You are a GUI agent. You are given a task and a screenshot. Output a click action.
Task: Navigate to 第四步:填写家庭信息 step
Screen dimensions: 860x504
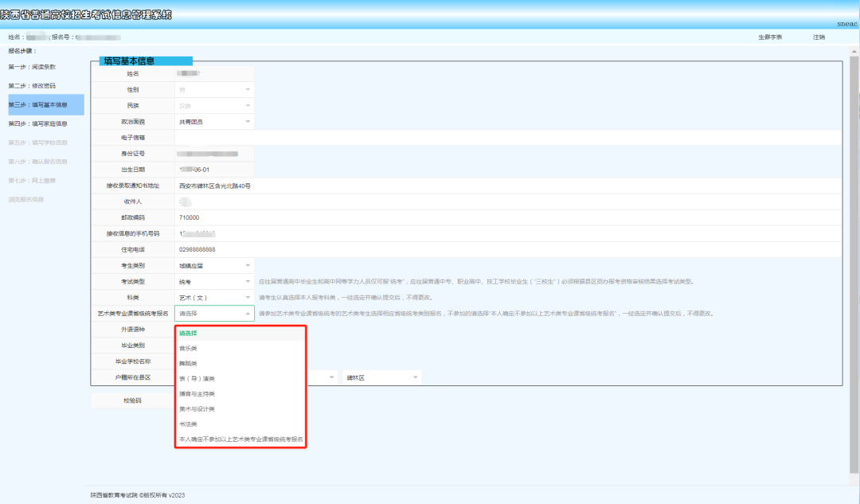tap(38, 123)
